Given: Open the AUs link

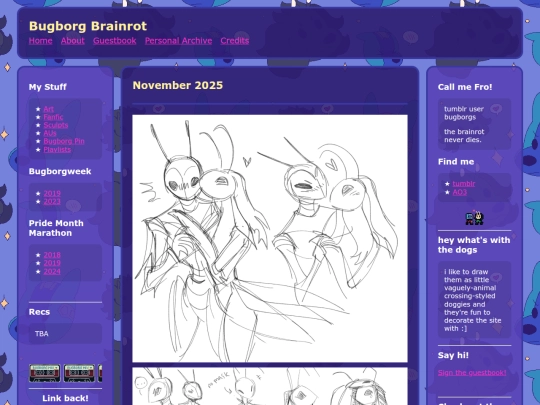Looking at the screenshot, I should pos(50,133).
